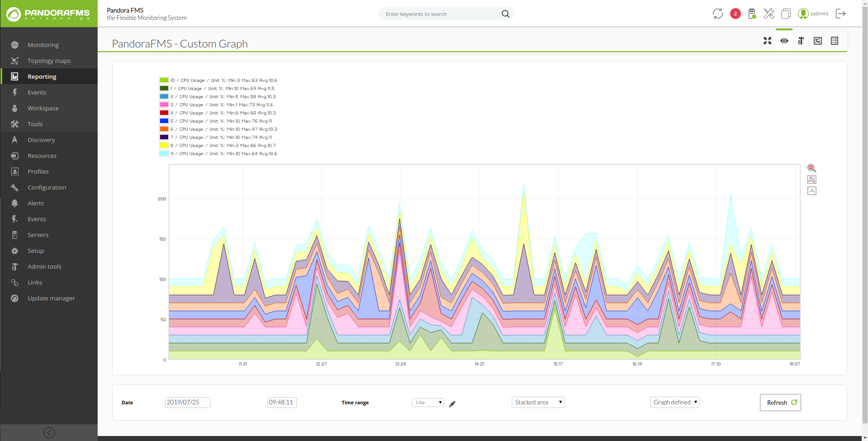Click the 'Time range' label
Image resolution: width=868 pixels, height=441 pixels.
click(x=355, y=403)
